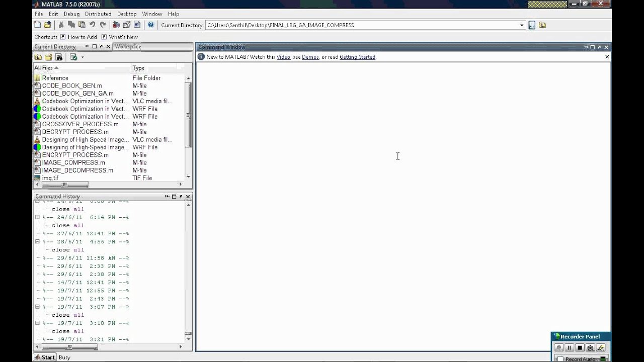
Task: Stop recording in Recorder Panel
Action: [x=580, y=348]
